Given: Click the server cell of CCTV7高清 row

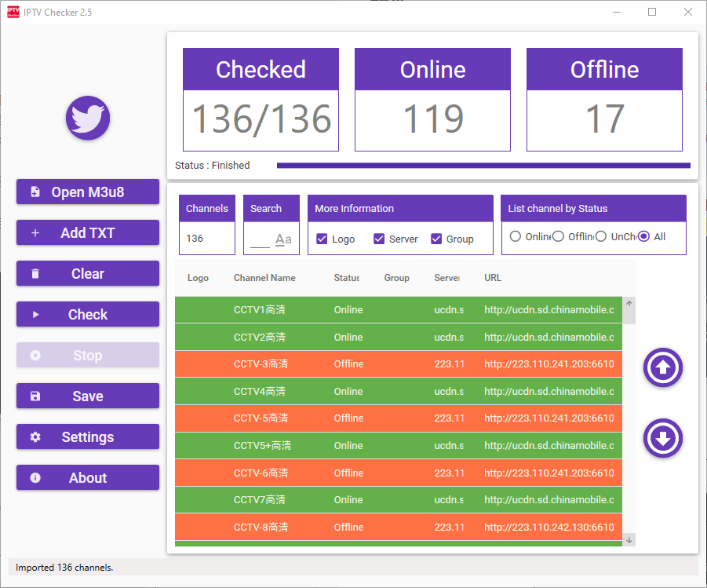Looking at the screenshot, I should 449,500.
